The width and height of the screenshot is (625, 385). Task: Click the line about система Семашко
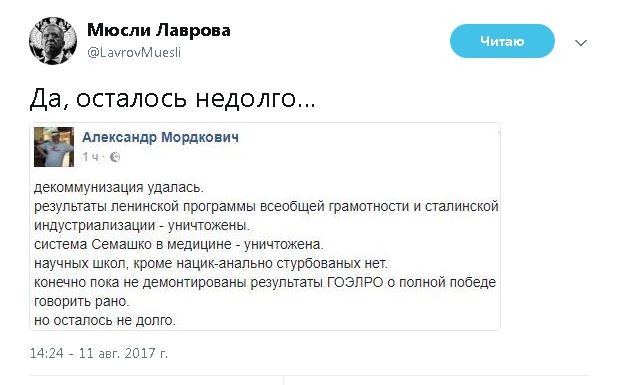click(x=179, y=244)
